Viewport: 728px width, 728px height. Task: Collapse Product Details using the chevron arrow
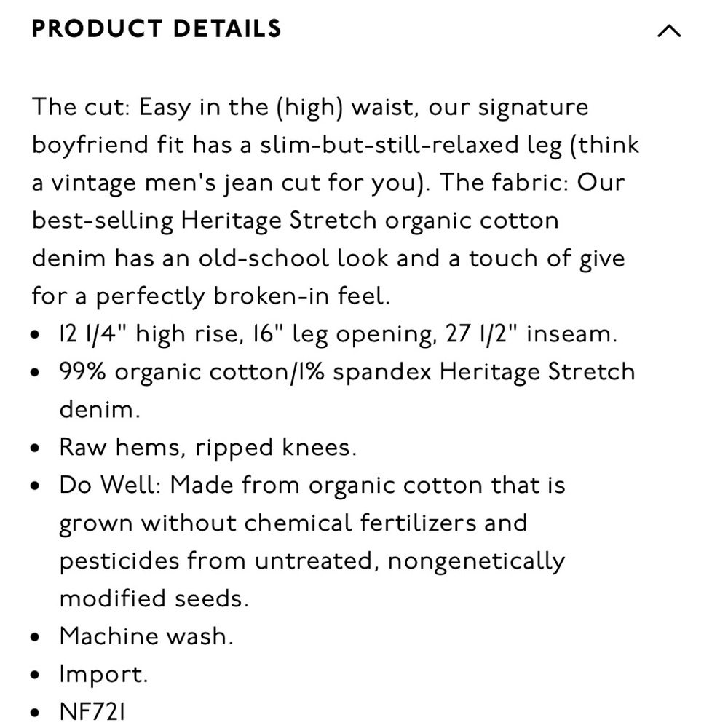[669, 31]
